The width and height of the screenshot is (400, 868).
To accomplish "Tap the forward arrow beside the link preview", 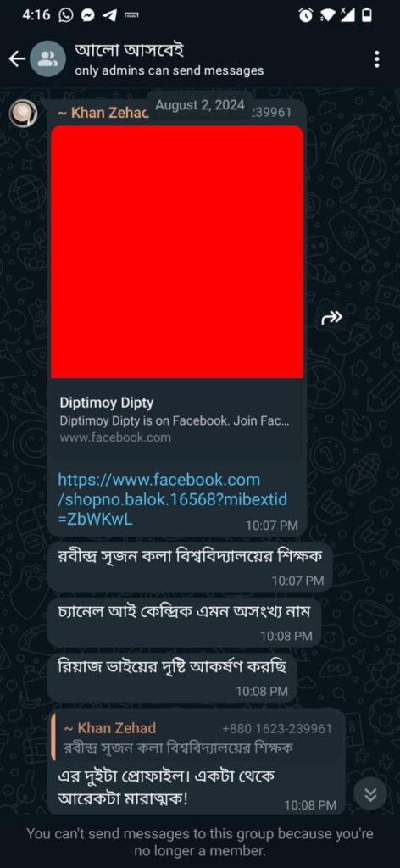I will pyautogui.click(x=331, y=317).
